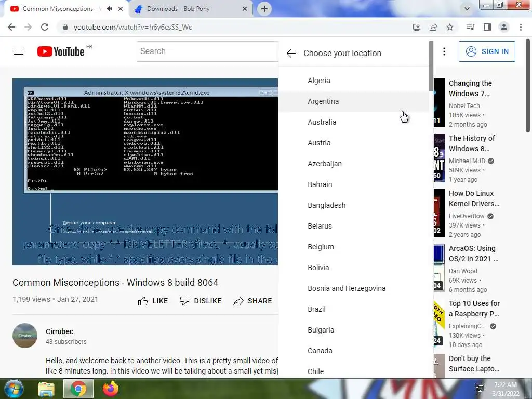Choose Azerbaijan as location

pyautogui.click(x=353, y=164)
